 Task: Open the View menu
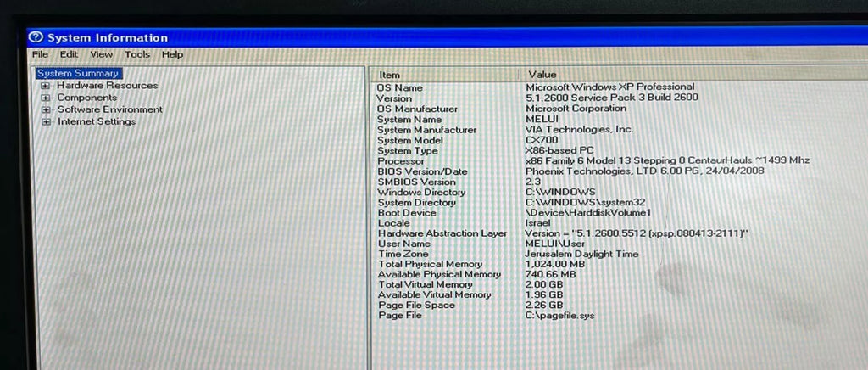[102, 54]
